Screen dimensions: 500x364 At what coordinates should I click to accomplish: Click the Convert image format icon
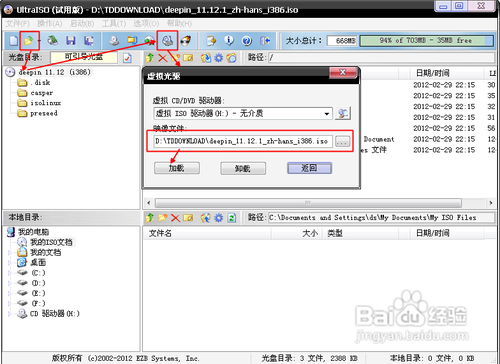tap(149, 41)
